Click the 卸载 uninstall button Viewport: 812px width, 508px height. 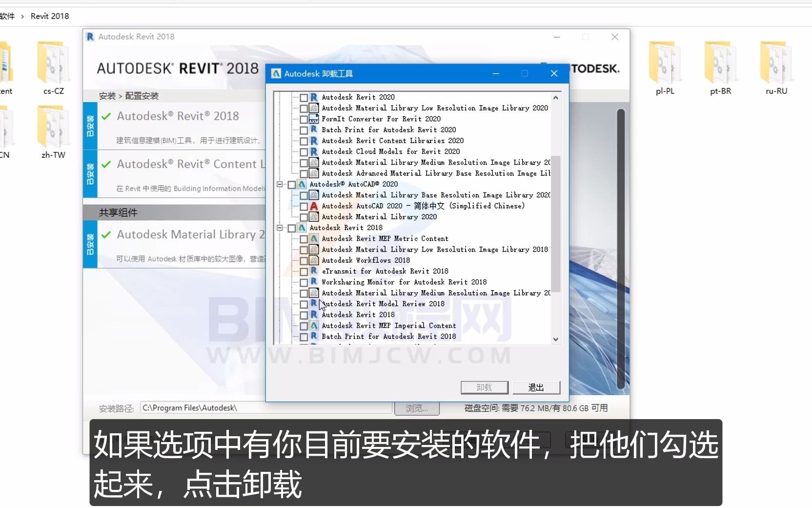pyautogui.click(x=485, y=387)
